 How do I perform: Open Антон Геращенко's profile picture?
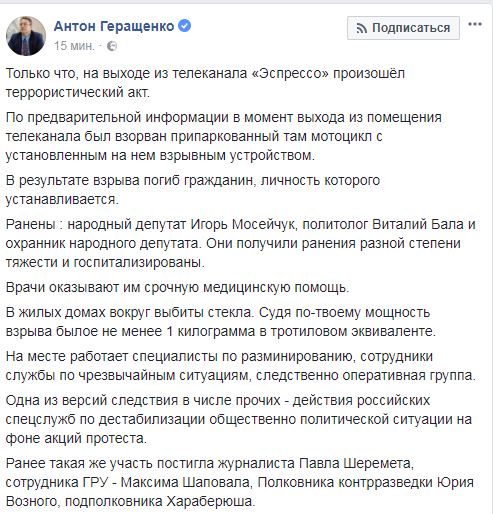[26, 36]
